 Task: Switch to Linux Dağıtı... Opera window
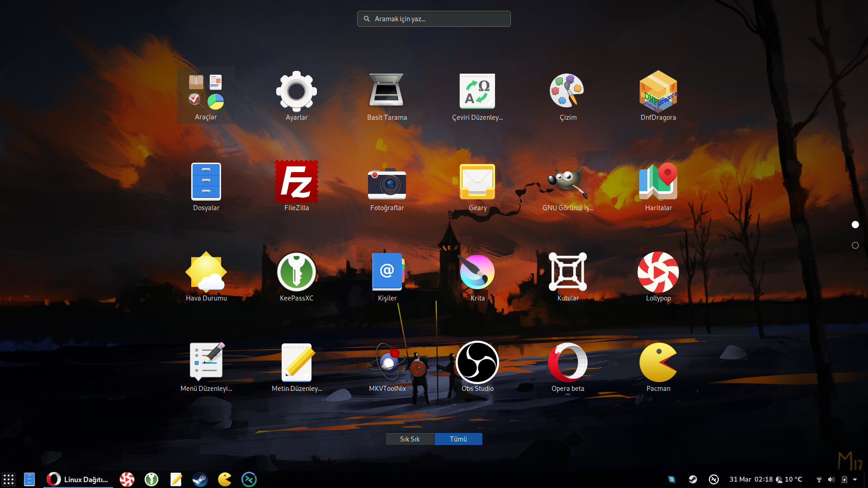point(78,479)
